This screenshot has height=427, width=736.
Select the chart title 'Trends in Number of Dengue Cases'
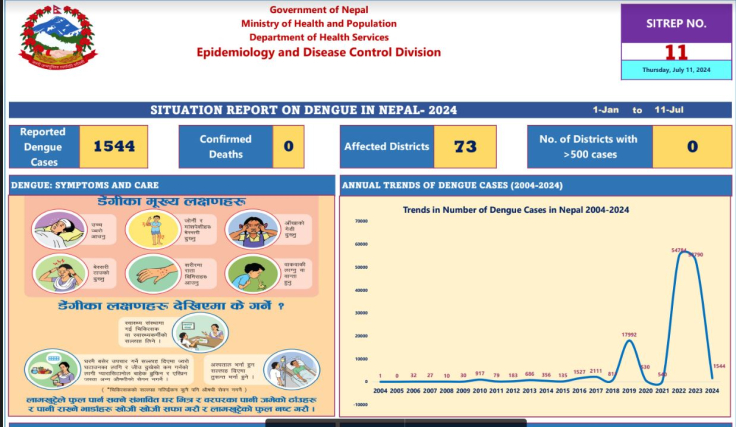[x=515, y=210]
